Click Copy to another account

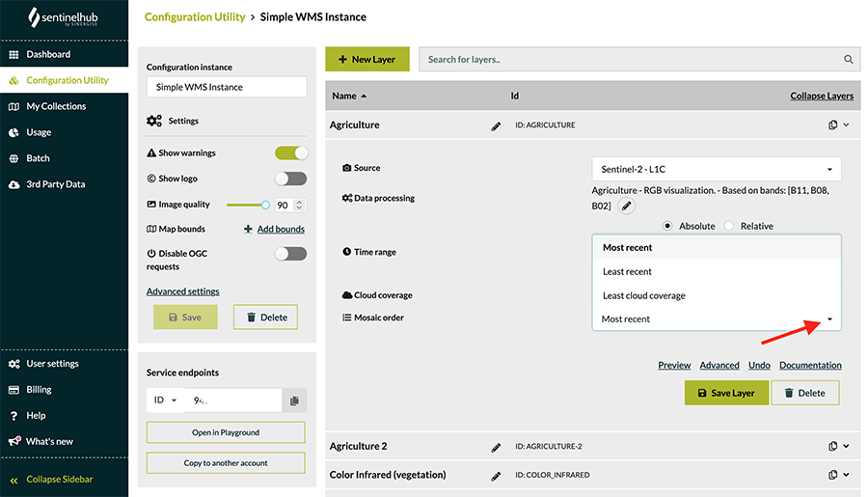pos(226,462)
